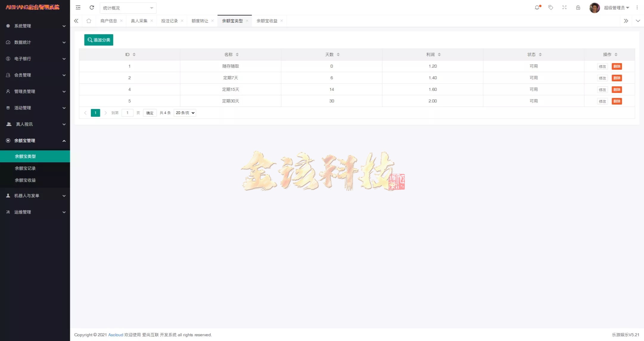Image resolution: width=644 pixels, height=341 pixels.
Task: Open the notification bell icon
Action: point(537,7)
